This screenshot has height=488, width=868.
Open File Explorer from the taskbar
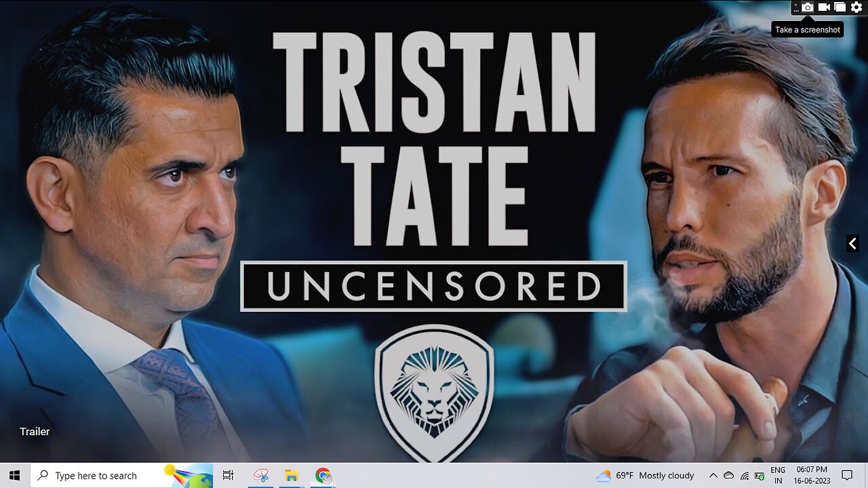click(x=292, y=475)
